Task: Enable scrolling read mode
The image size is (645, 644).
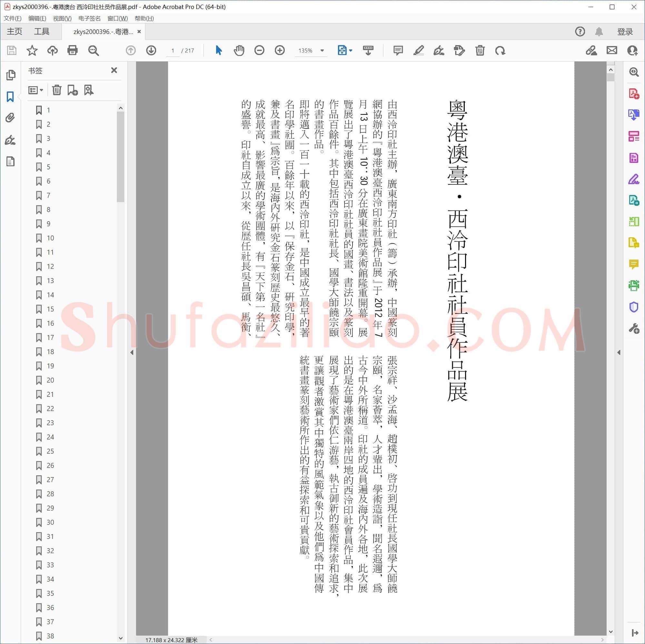Action: 368,50
